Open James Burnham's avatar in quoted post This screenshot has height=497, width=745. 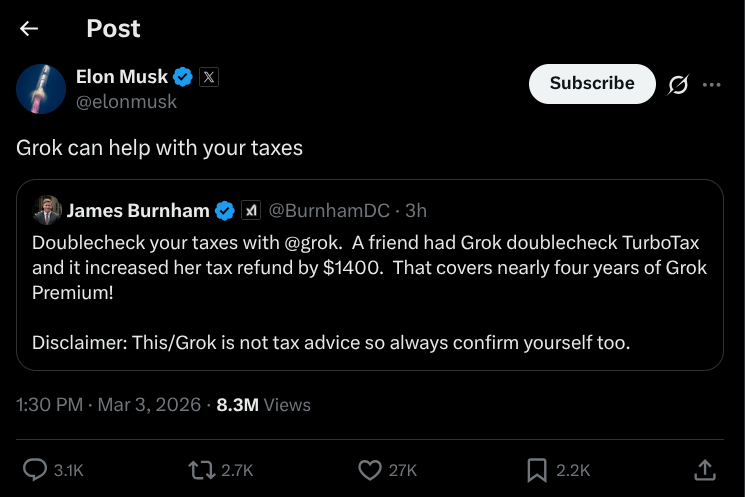tap(47, 210)
